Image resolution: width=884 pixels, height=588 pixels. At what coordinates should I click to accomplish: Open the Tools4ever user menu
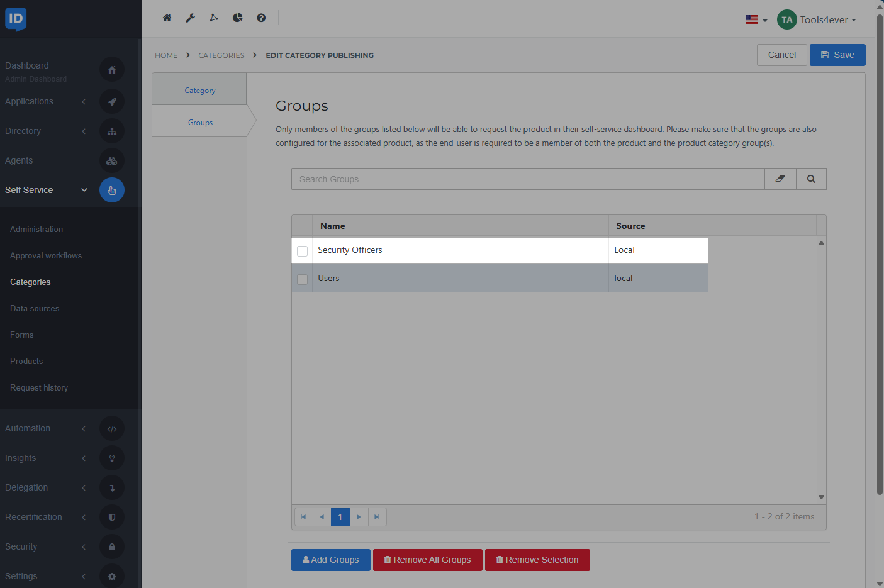[817, 20]
